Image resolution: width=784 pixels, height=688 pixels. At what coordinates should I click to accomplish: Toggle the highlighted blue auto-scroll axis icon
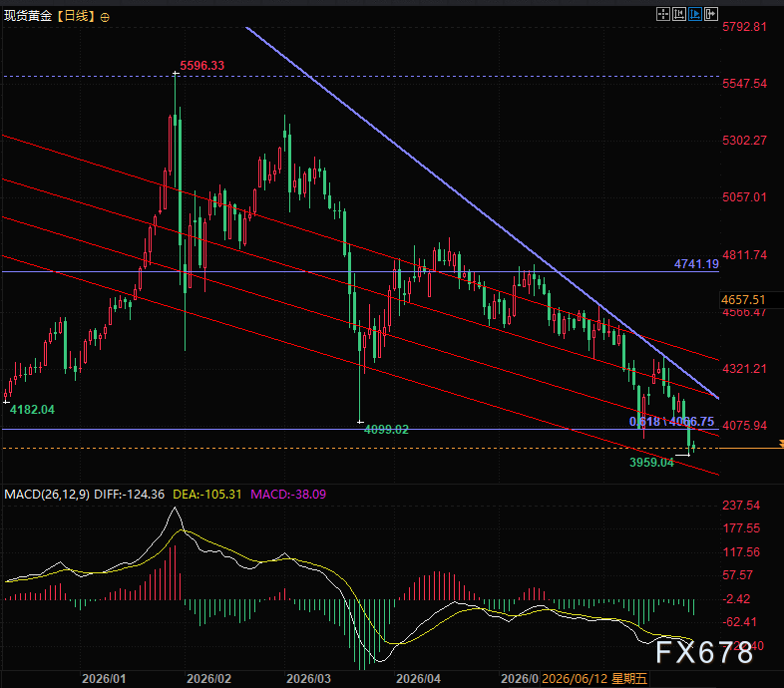pyautogui.click(x=695, y=14)
